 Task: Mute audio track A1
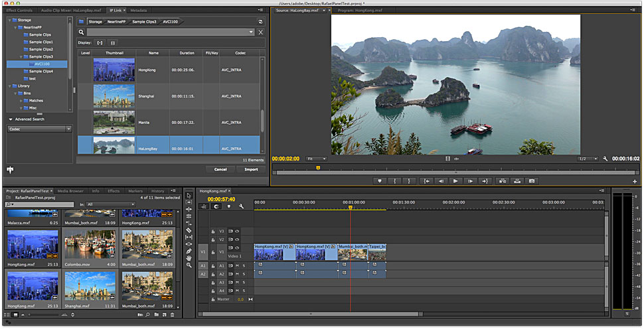point(237,265)
